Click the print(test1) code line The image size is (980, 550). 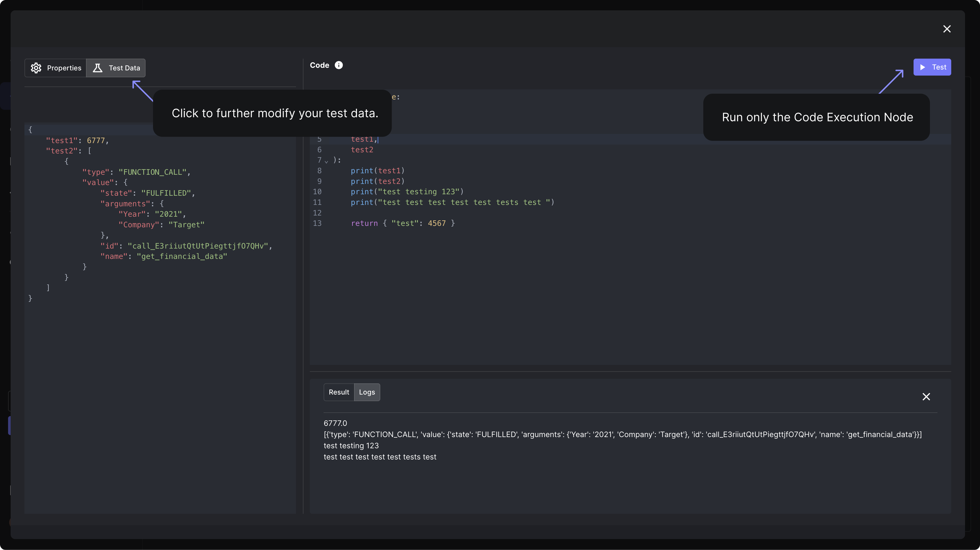point(377,171)
